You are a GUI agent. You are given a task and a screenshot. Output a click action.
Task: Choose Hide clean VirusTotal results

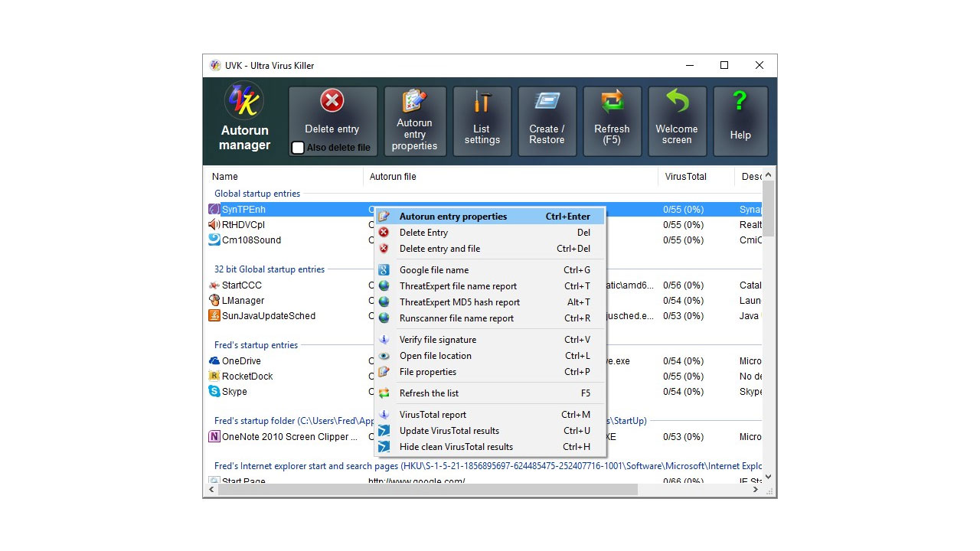[x=490, y=447]
